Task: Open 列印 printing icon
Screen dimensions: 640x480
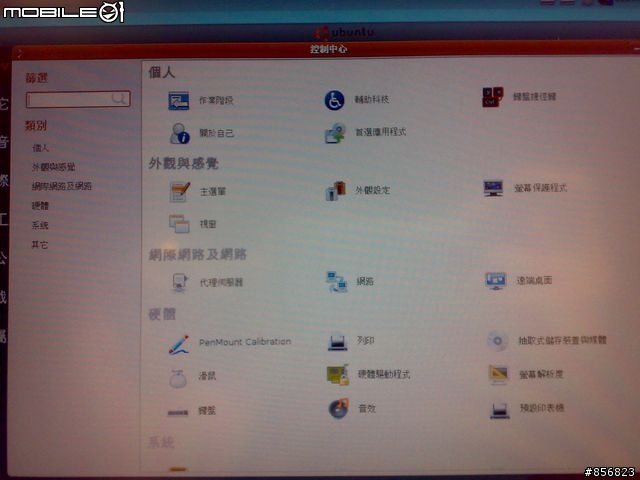Action: coord(338,342)
